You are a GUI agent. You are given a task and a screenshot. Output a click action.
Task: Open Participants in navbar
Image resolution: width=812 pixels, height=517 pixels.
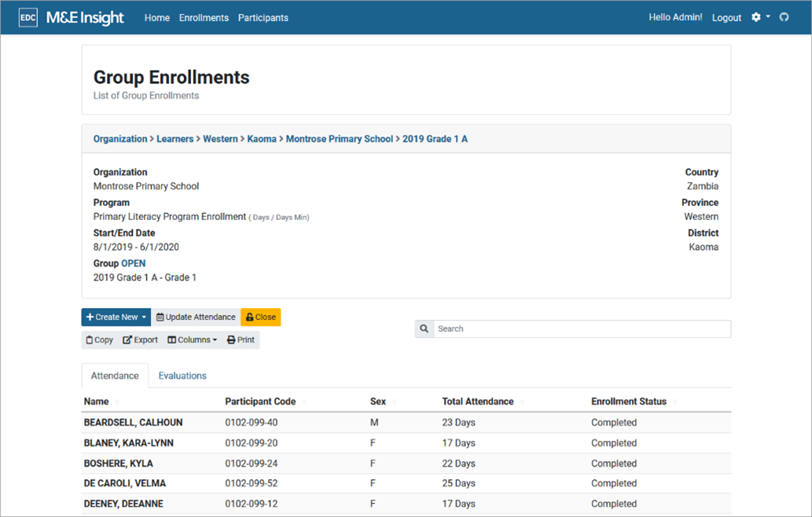(x=263, y=17)
